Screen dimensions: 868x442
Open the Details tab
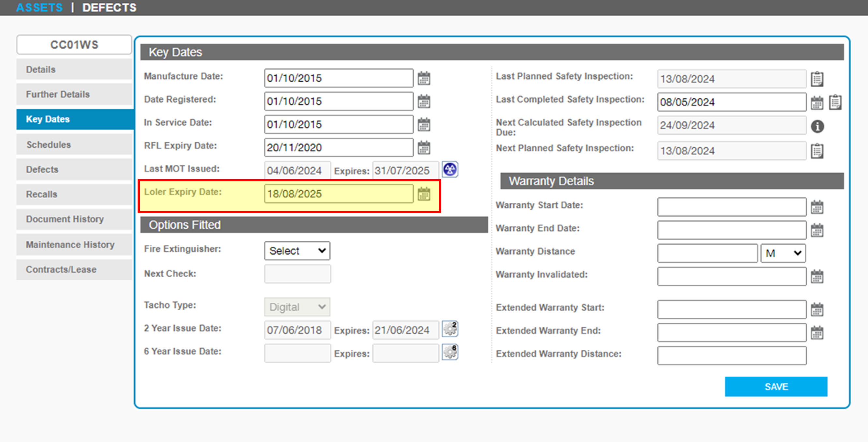pyautogui.click(x=74, y=69)
